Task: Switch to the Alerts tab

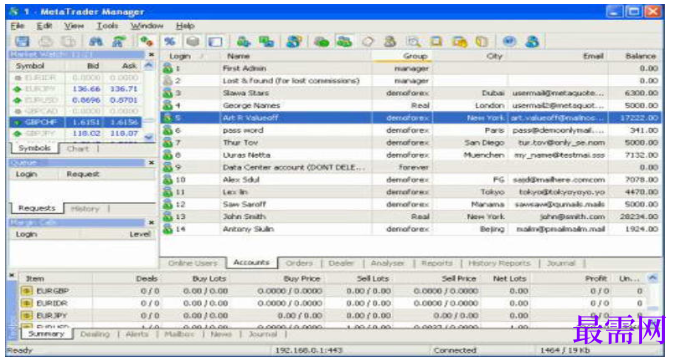Action: (x=137, y=334)
